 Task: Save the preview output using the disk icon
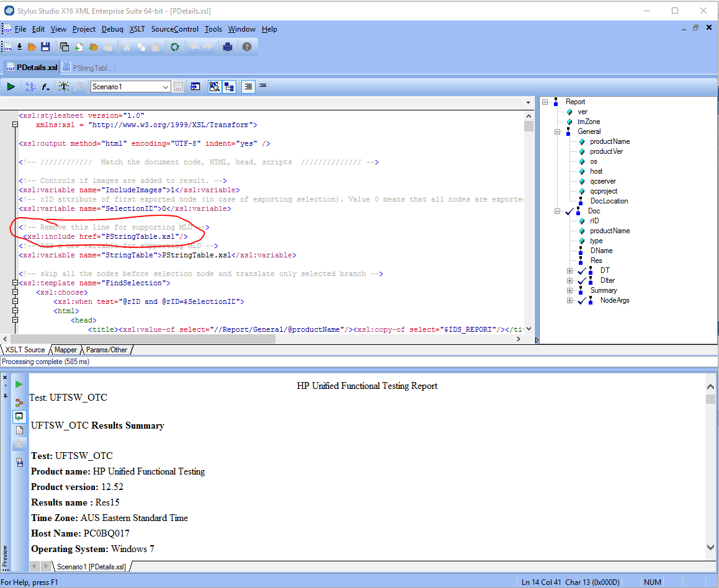pos(19,462)
